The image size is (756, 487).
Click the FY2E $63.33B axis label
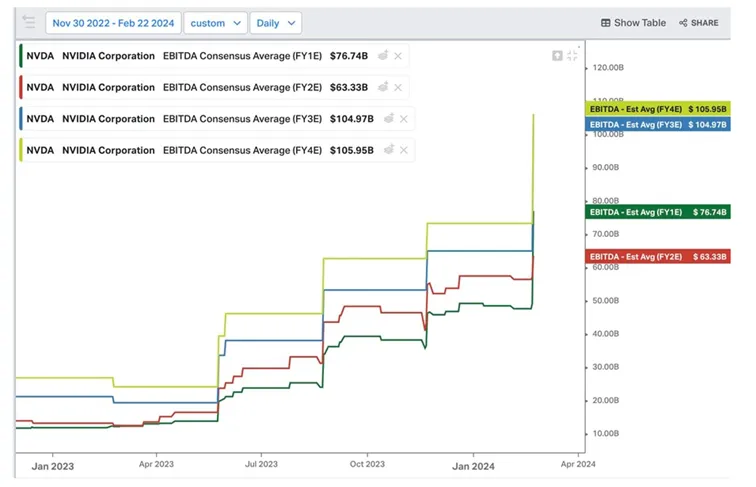click(658, 257)
